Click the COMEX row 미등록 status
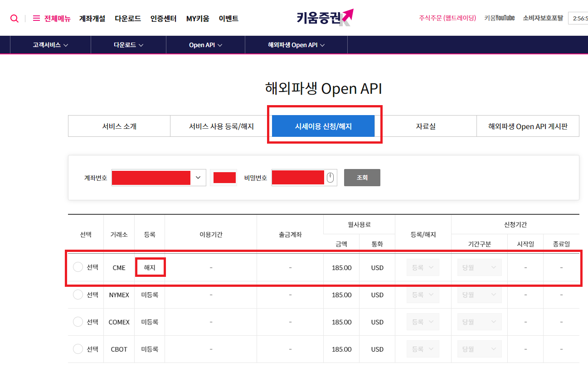Image resolution: width=588 pixels, height=372 pixels. click(x=150, y=322)
